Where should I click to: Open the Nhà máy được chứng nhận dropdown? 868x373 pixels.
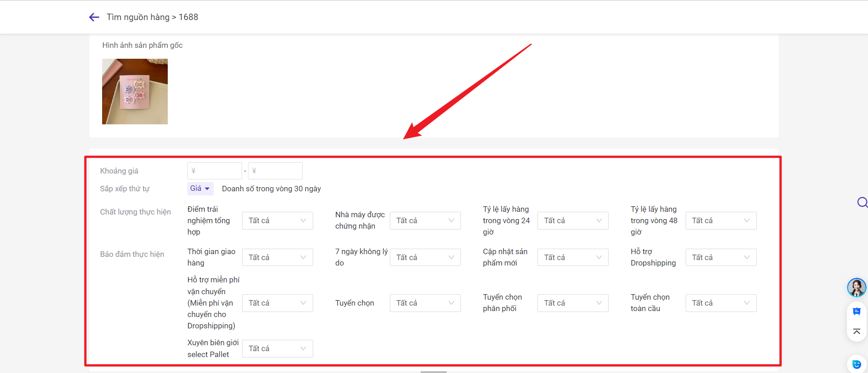pyautogui.click(x=425, y=220)
